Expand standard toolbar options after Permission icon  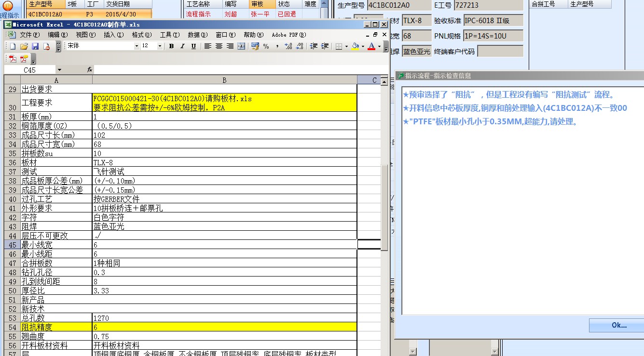point(58,46)
